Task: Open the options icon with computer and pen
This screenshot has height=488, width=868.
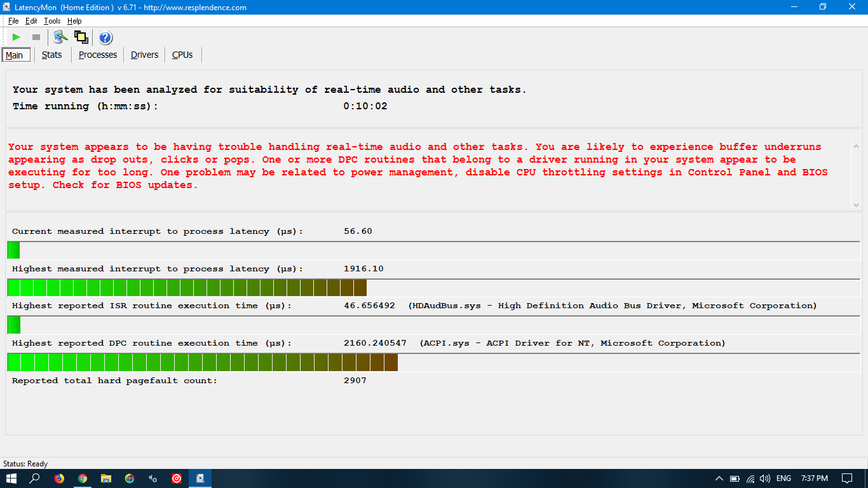Action: tap(60, 37)
